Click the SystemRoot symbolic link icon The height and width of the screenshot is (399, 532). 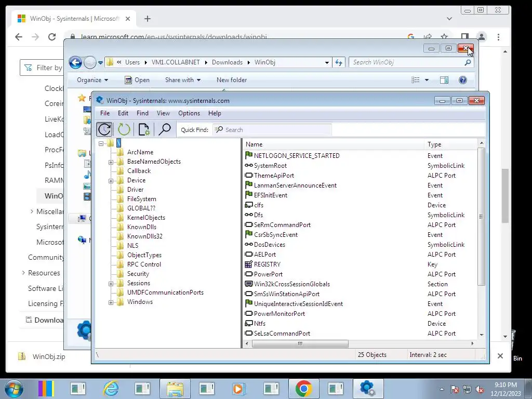pos(249,166)
